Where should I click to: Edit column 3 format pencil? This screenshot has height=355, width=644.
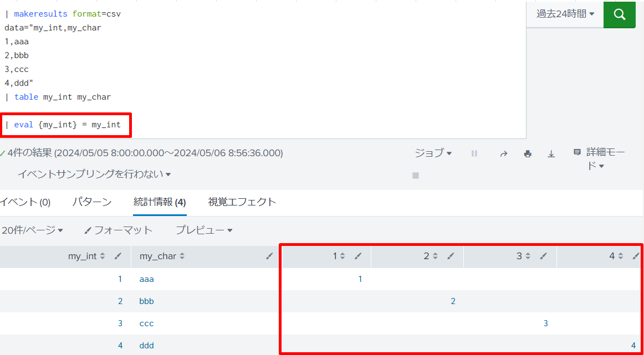click(544, 256)
